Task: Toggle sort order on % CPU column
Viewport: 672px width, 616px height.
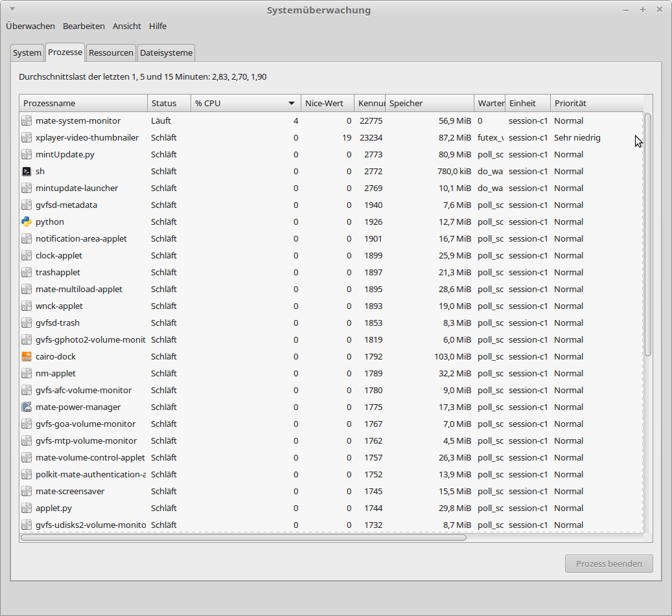Action: pos(245,103)
